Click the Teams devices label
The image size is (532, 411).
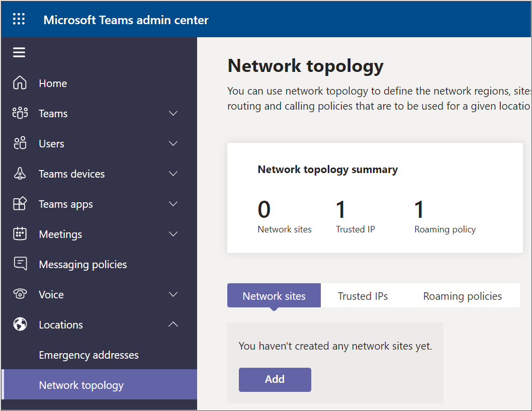tap(72, 174)
